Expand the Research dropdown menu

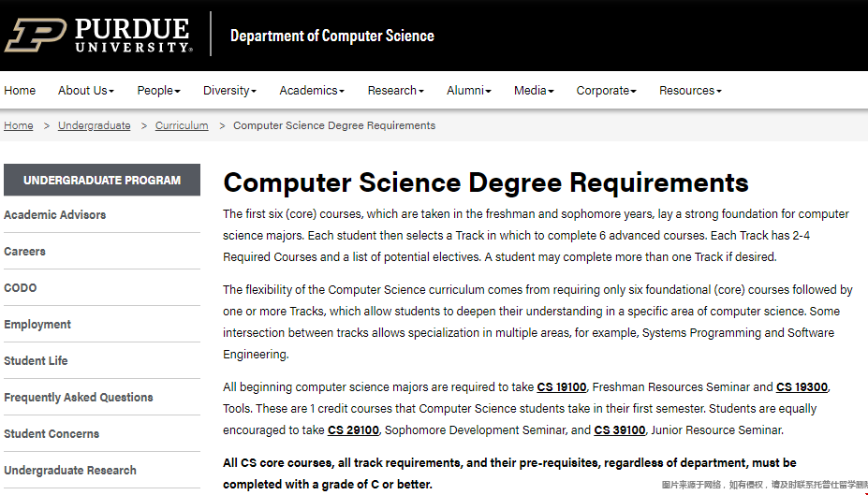tap(396, 90)
